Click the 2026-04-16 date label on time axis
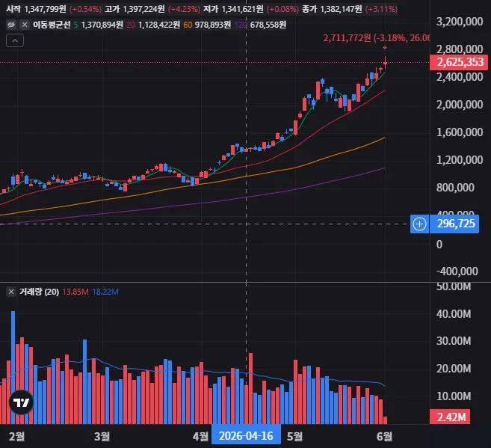This screenshot has height=448, width=491. tap(246, 436)
